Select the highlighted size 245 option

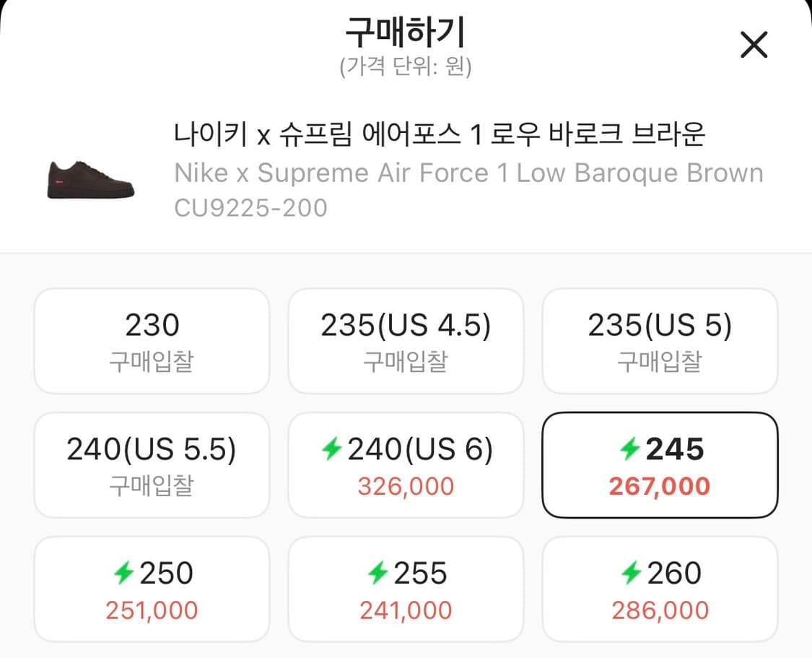(x=660, y=464)
